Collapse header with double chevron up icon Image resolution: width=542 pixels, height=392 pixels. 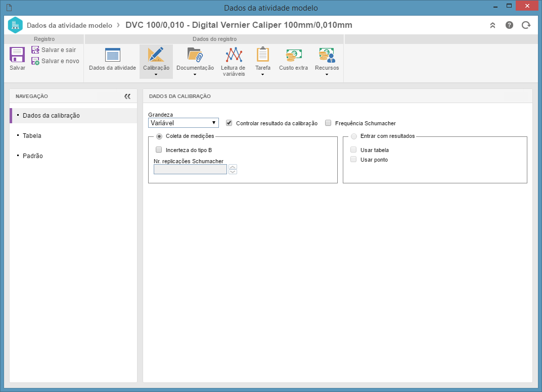coord(492,25)
